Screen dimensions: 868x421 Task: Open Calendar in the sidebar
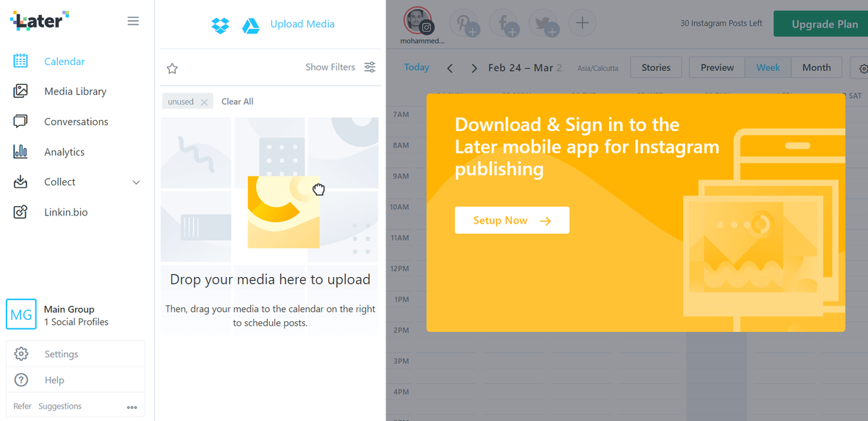(64, 61)
